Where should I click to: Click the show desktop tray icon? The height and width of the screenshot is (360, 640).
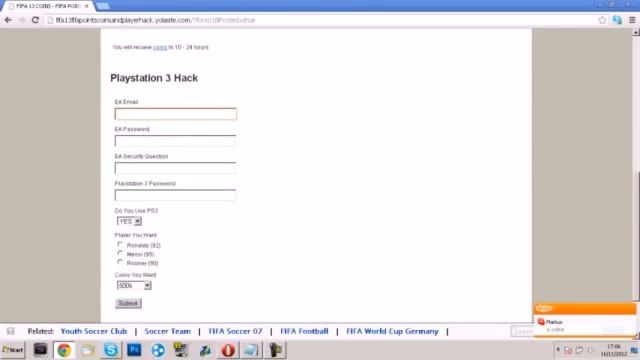634,350
